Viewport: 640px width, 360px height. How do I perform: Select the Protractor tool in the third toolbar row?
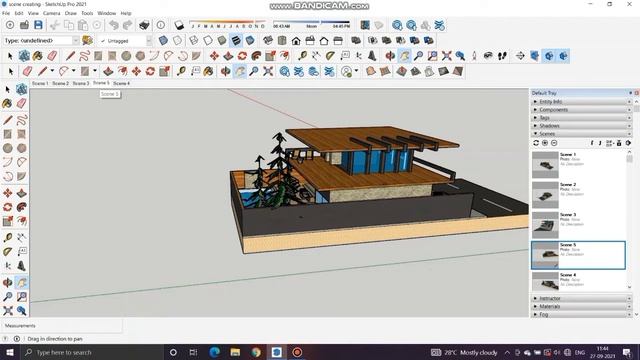(x=330, y=56)
